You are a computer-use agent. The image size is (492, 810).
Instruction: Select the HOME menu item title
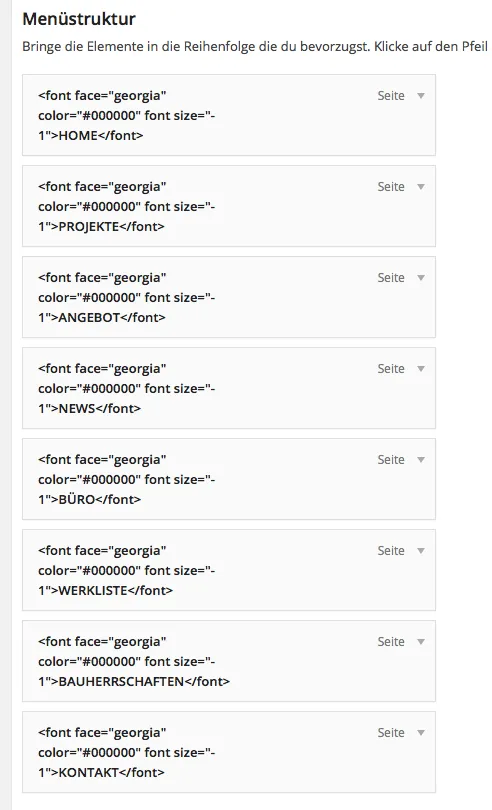tap(127, 115)
